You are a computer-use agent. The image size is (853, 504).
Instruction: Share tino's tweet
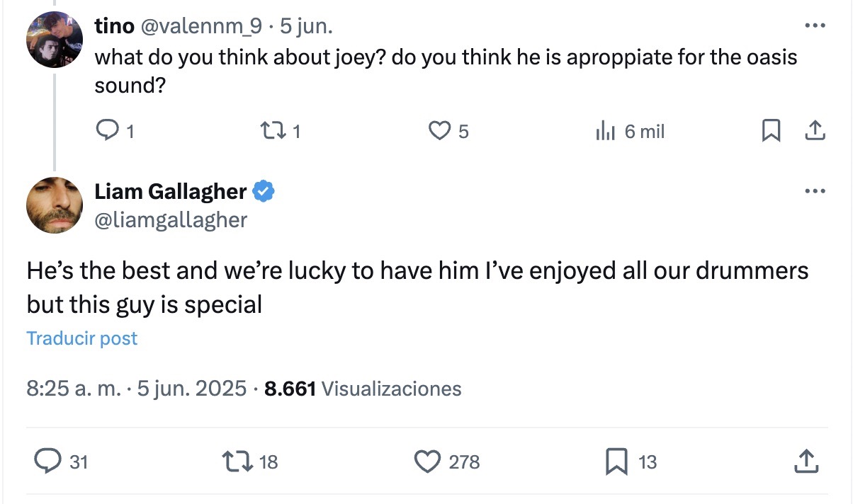[x=815, y=130]
